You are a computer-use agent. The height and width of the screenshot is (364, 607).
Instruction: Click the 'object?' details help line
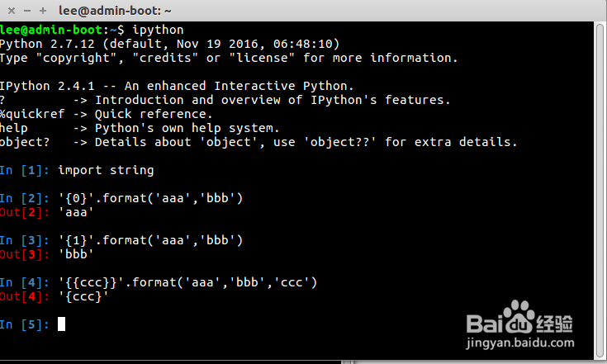(258, 142)
